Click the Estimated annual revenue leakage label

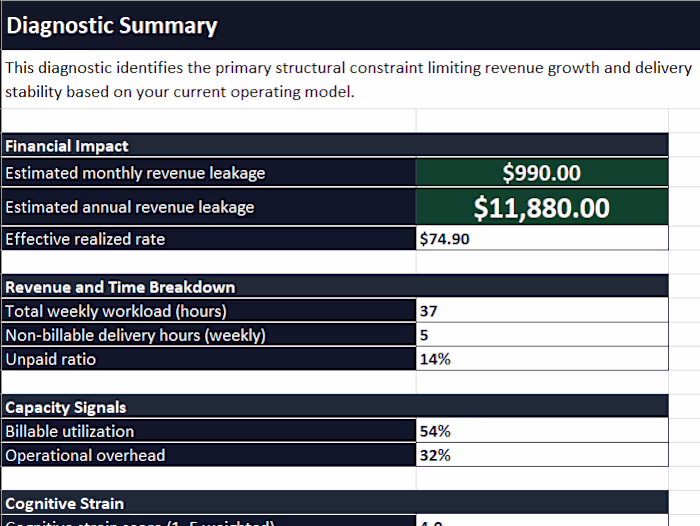point(130,207)
